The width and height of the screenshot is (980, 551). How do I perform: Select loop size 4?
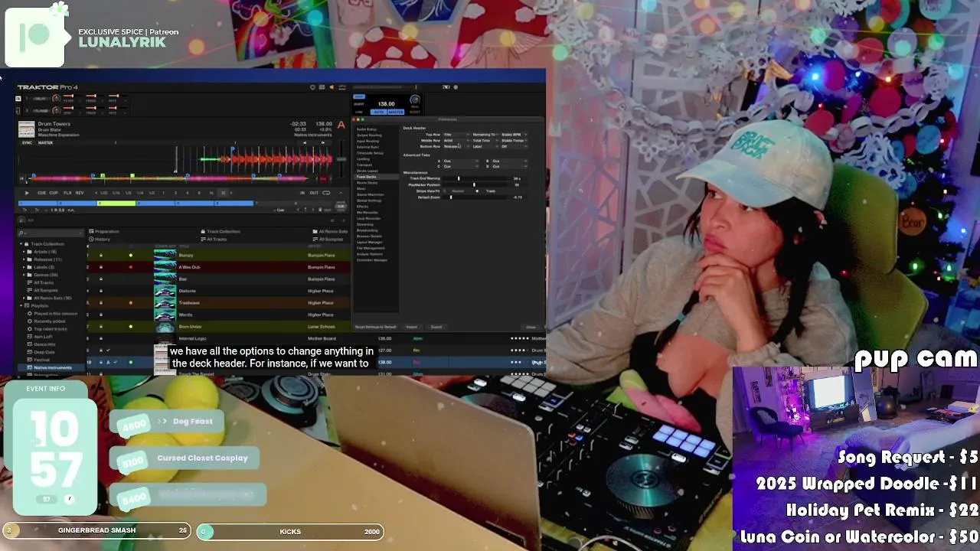pyautogui.click(x=188, y=193)
